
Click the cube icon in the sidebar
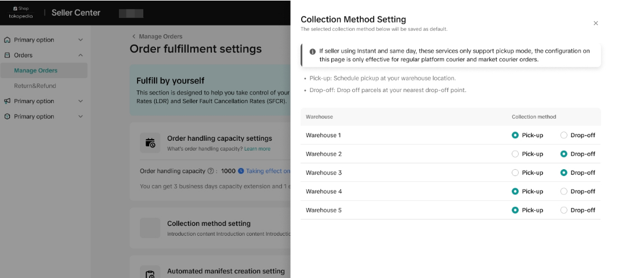(8, 116)
